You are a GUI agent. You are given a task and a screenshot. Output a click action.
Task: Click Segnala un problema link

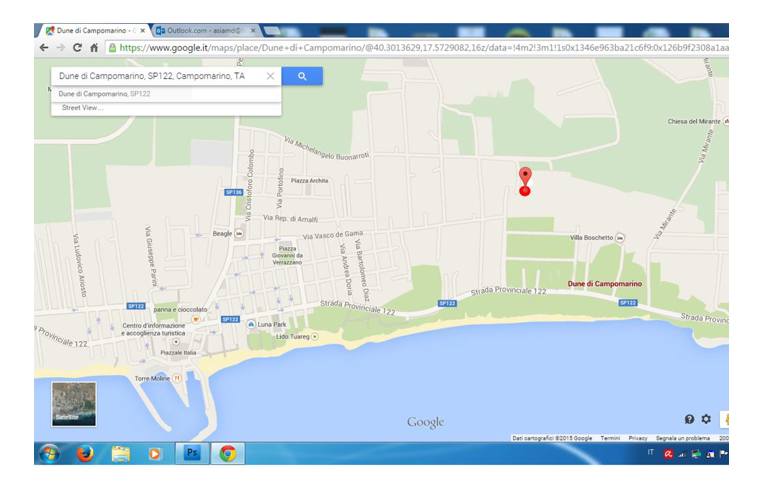683,438
